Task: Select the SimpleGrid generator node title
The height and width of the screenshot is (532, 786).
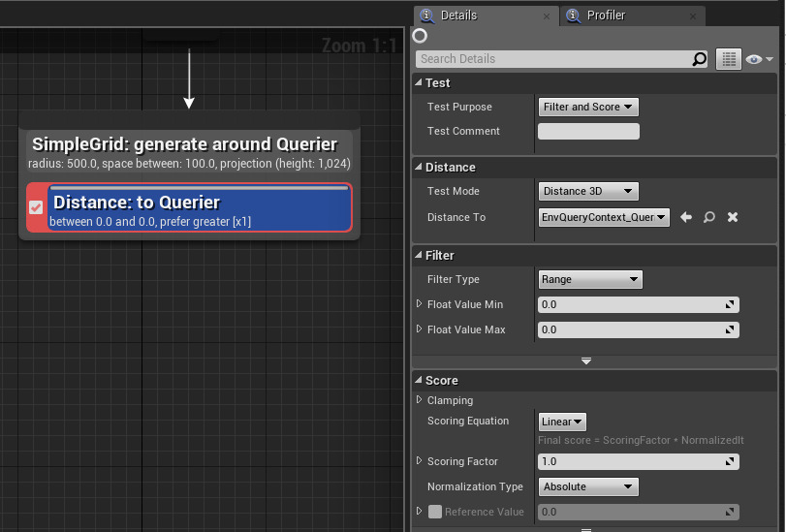Action: (x=184, y=144)
